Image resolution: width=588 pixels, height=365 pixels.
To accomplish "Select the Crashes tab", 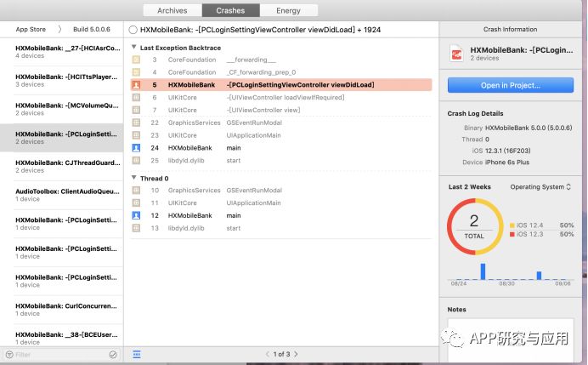I will (x=230, y=10).
